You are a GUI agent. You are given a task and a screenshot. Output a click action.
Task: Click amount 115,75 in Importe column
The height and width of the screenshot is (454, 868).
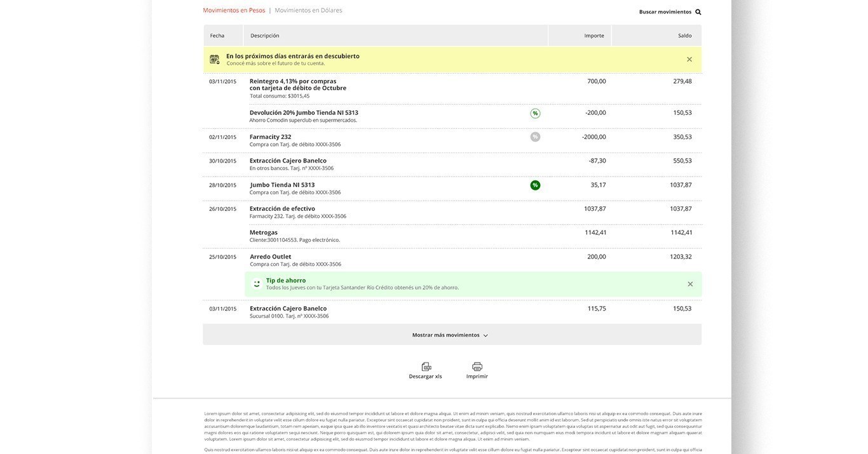click(597, 309)
